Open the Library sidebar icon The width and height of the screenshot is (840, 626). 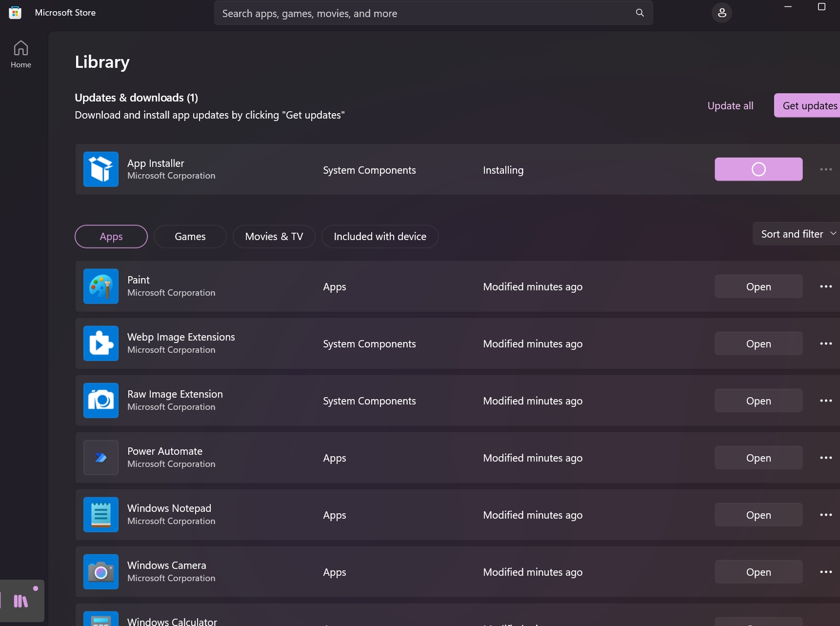[21, 601]
